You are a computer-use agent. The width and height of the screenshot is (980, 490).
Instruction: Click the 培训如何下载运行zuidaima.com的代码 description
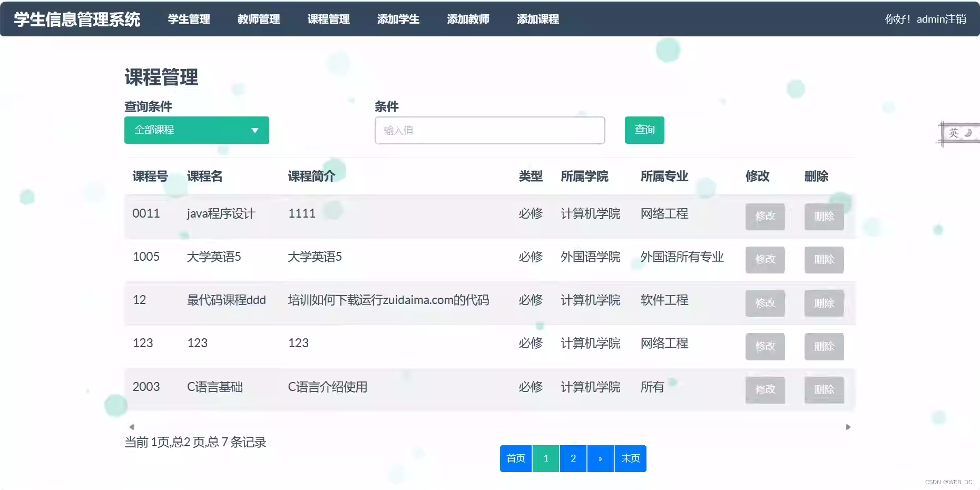pos(388,300)
